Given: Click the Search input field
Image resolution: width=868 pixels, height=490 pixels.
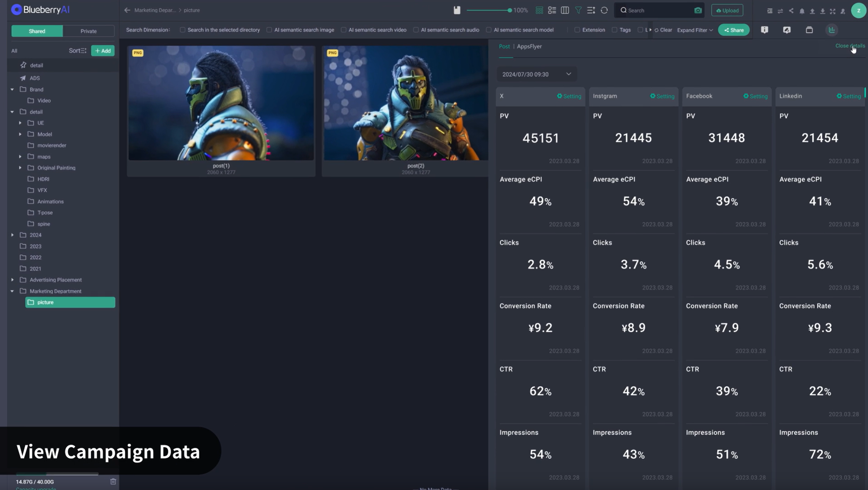Looking at the screenshot, I should [x=659, y=10].
